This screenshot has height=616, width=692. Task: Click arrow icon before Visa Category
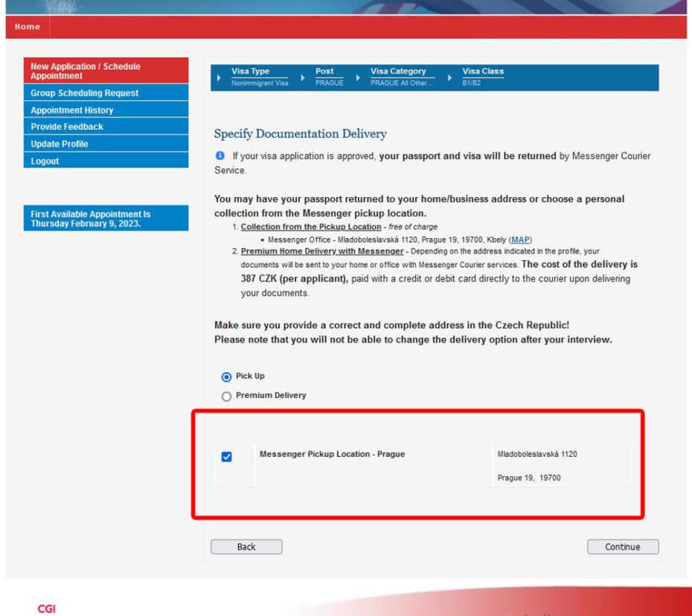358,77
